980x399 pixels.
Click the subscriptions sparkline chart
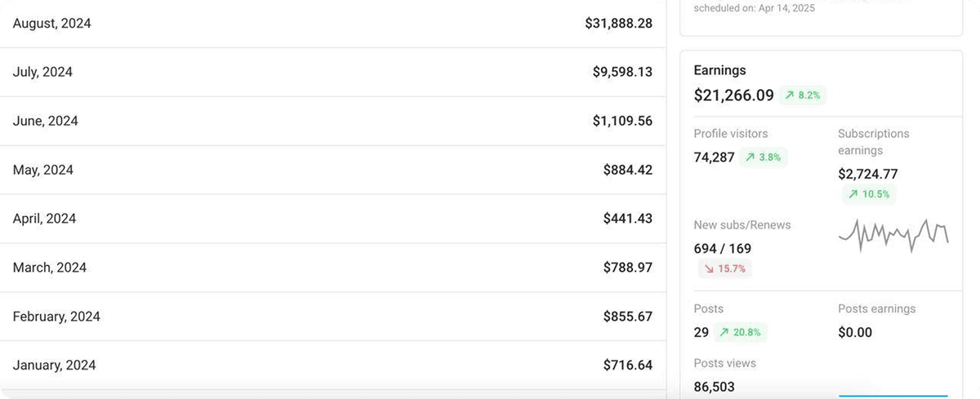click(893, 235)
